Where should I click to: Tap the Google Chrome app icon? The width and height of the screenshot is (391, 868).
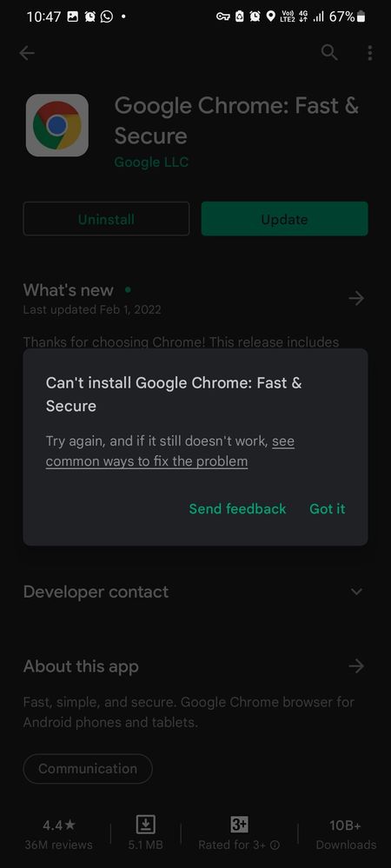[x=57, y=125]
